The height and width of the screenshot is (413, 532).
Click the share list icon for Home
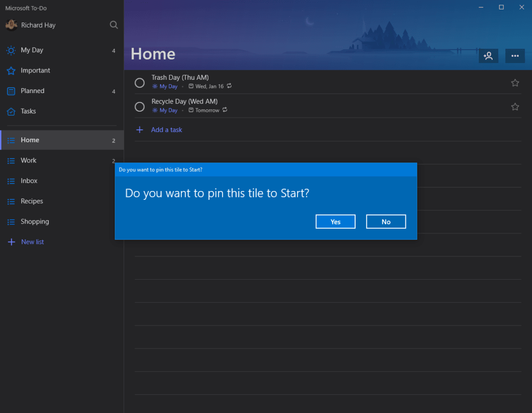pyautogui.click(x=488, y=56)
